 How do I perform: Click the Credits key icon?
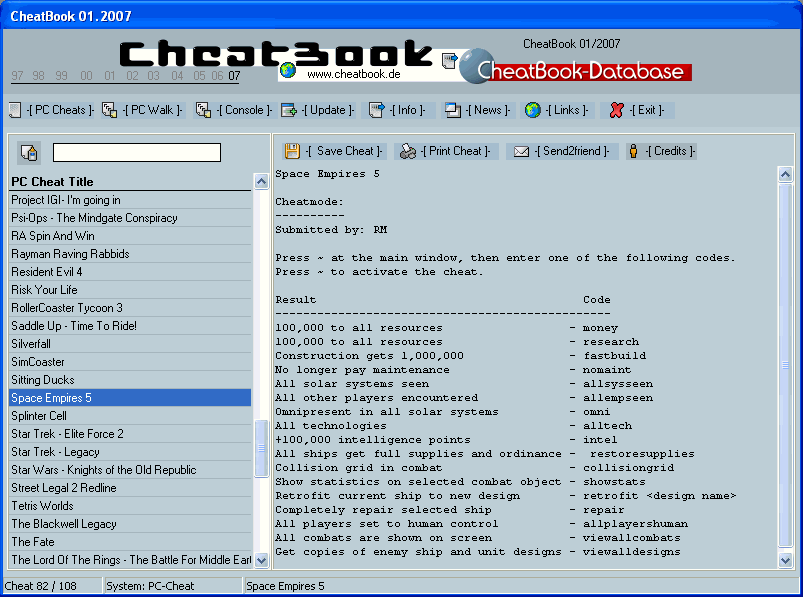pyautogui.click(x=631, y=150)
